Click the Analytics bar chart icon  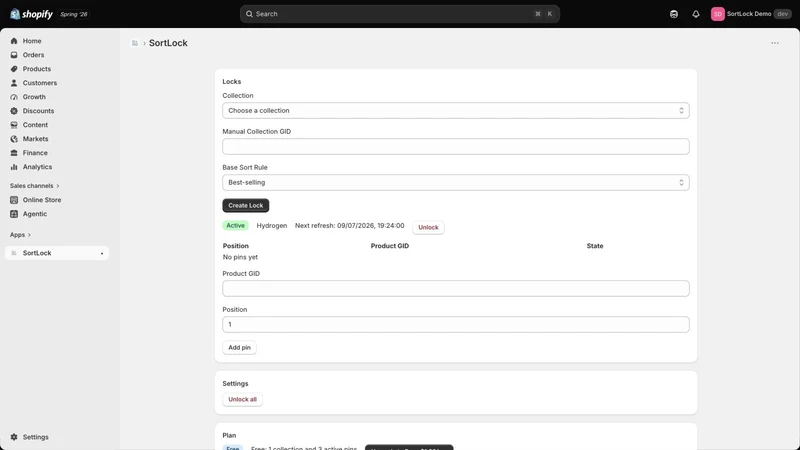click(x=14, y=167)
